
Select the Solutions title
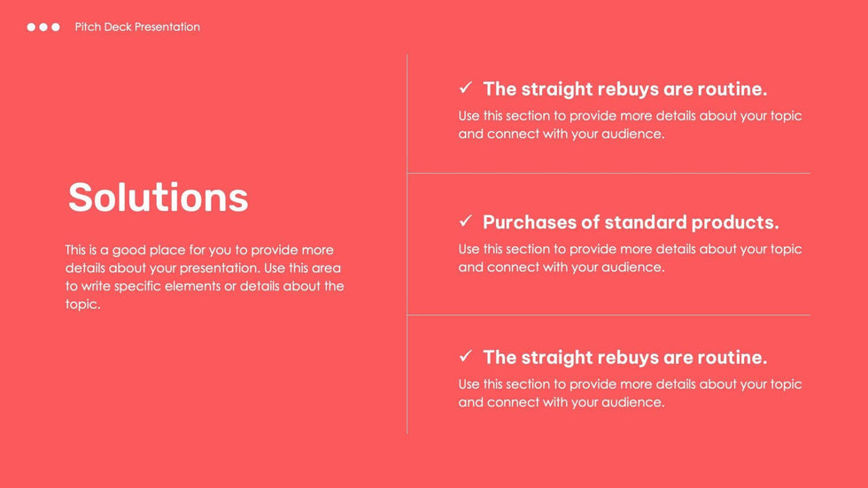(158, 197)
